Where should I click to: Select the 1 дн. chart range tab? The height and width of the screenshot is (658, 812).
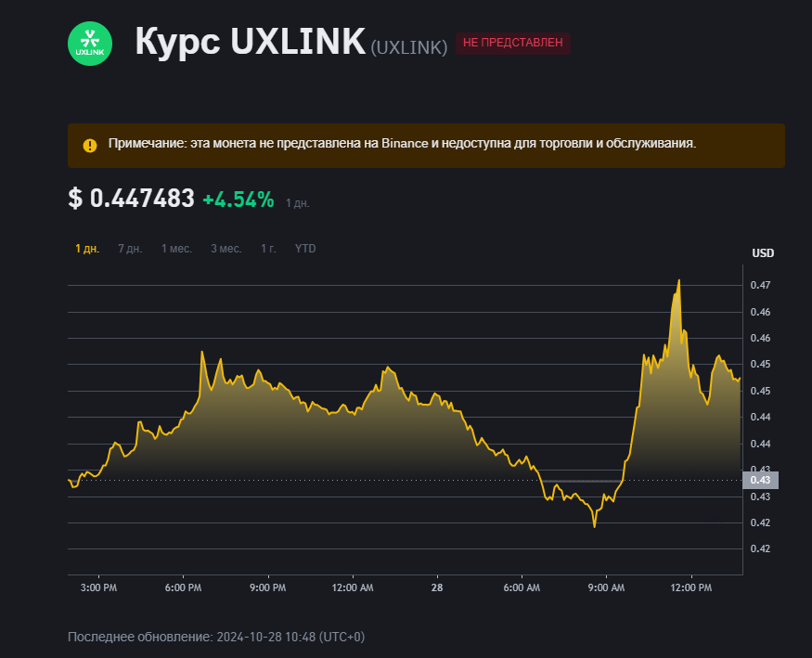pos(87,249)
